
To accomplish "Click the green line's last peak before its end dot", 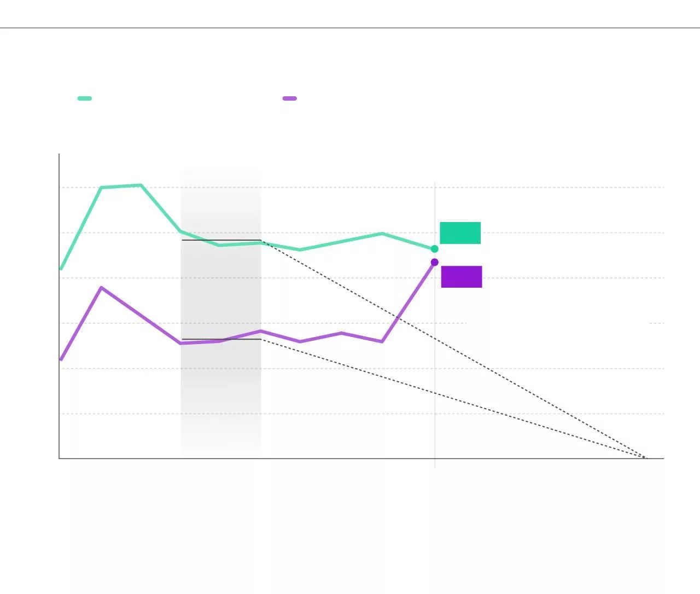I will click(382, 234).
